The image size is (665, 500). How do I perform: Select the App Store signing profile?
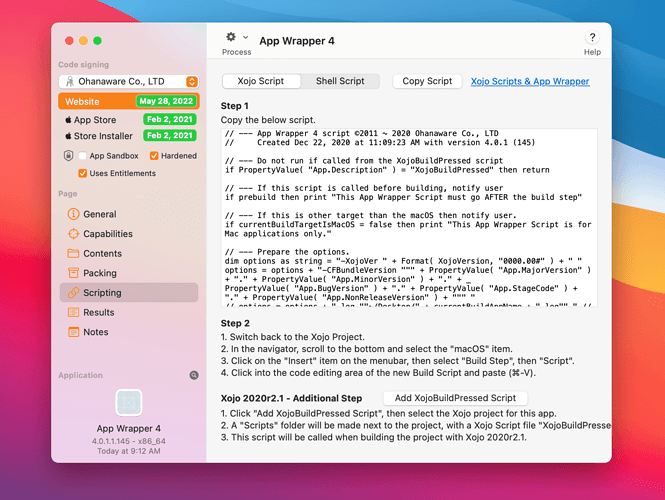point(129,120)
